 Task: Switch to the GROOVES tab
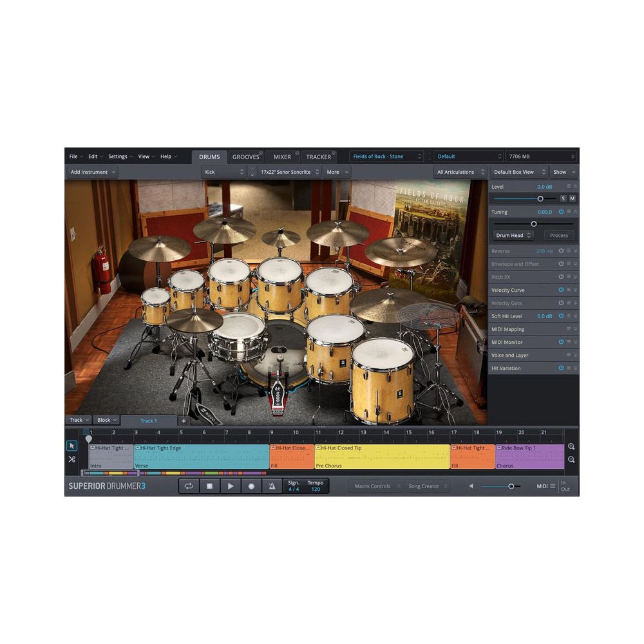(247, 156)
